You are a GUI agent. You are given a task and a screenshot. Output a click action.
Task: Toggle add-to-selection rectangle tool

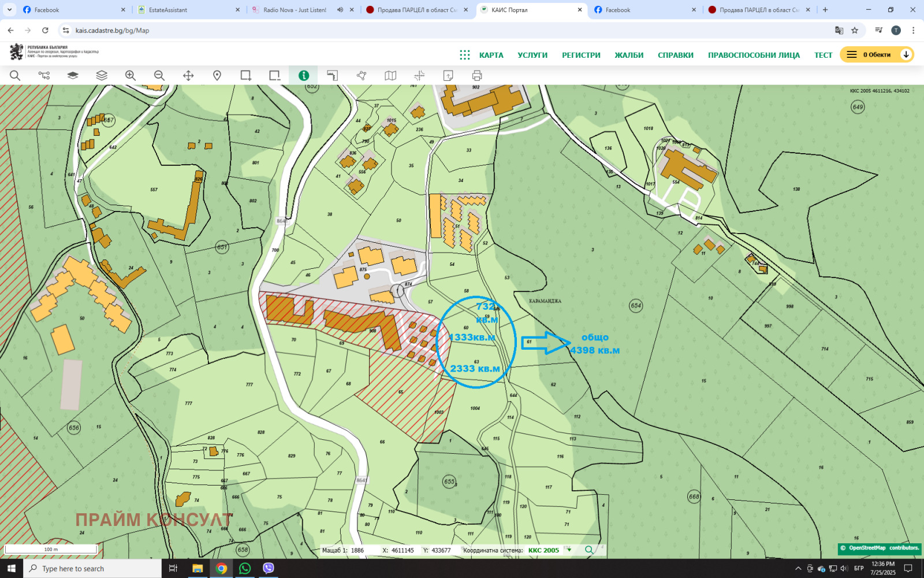coord(246,76)
